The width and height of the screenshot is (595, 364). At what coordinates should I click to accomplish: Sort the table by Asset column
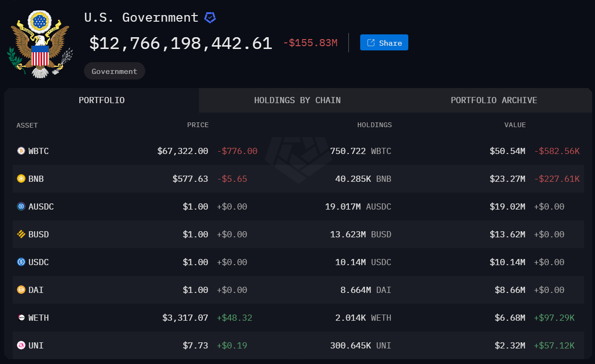point(27,125)
